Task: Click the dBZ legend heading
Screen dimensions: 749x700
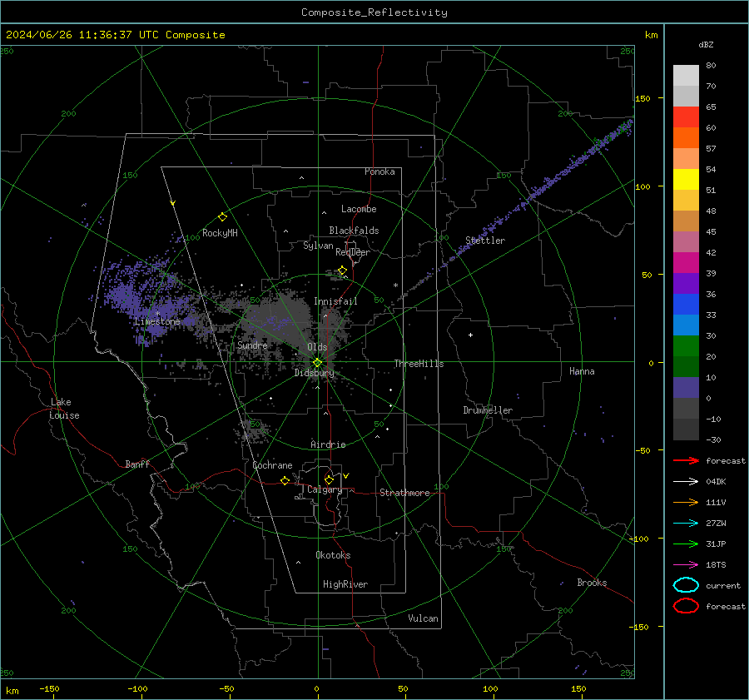Action: 706,44
